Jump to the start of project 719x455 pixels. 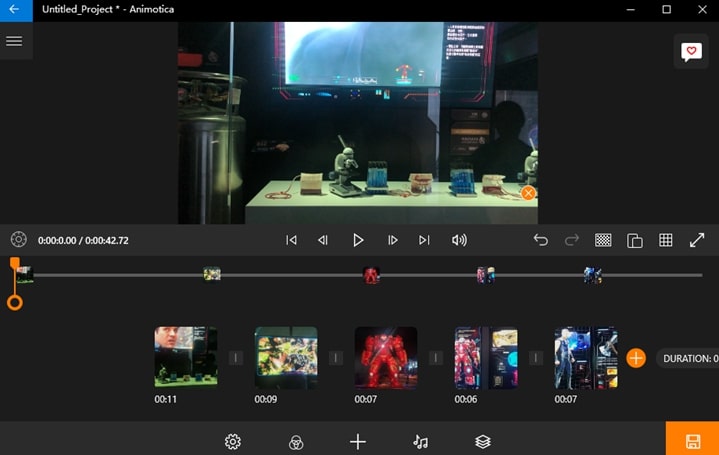point(291,240)
